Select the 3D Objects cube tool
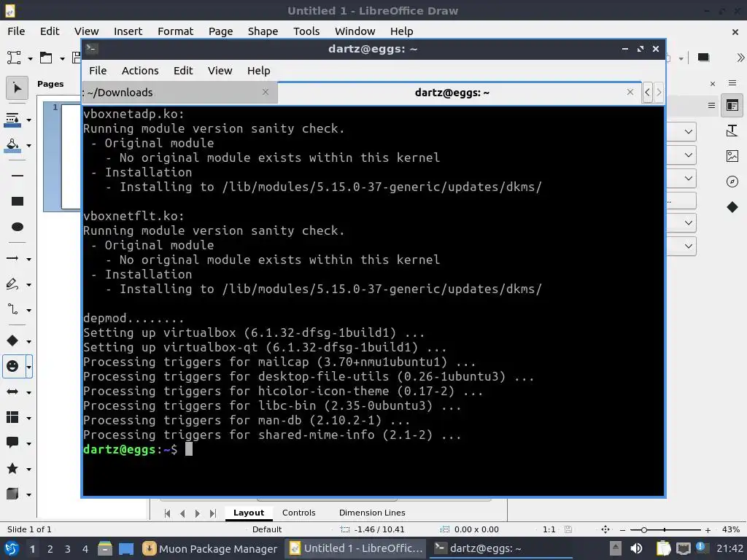747x560 pixels. [12, 494]
